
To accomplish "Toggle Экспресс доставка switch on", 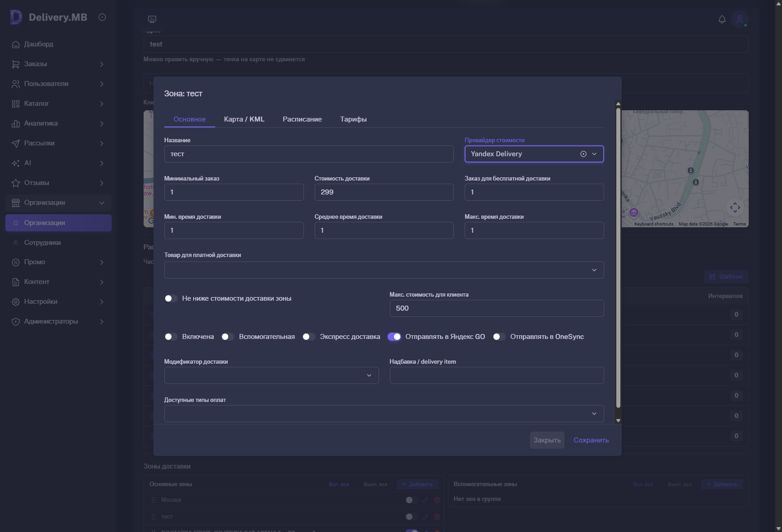I will pyautogui.click(x=308, y=337).
